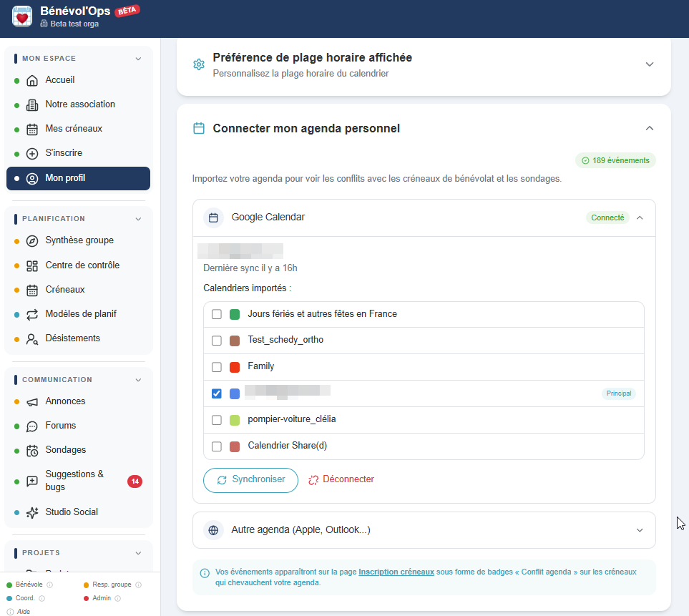Click the repeat arrows icon for Modèles de planif
This screenshot has height=616, width=689.
point(32,315)
